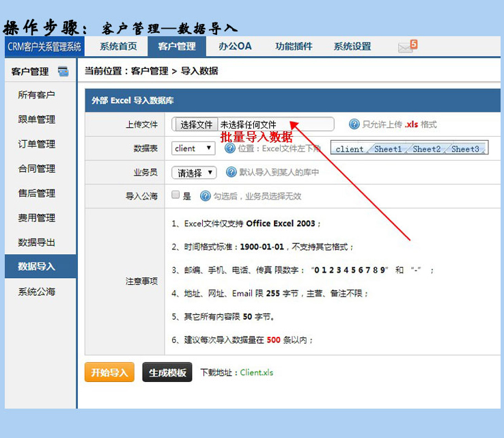This screenshot has height=438, width=504.
Task: Click help icon next to upload file format
Action: coord(354,124)
